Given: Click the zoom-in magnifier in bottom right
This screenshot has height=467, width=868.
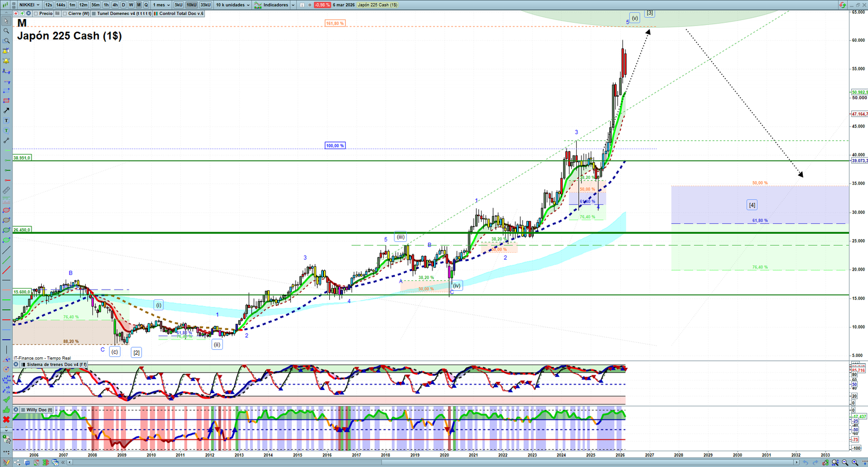Looking at the screenshot, I should (855, 463).
